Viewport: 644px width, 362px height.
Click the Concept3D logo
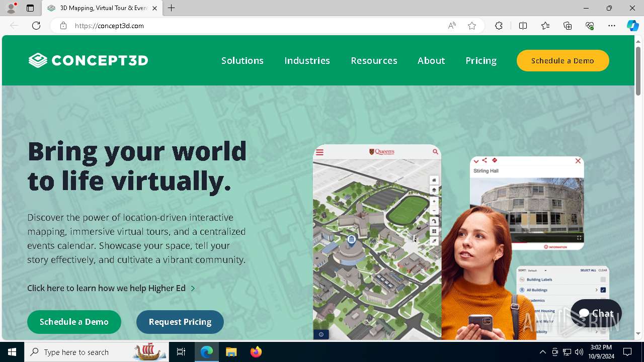coord(89,60)
